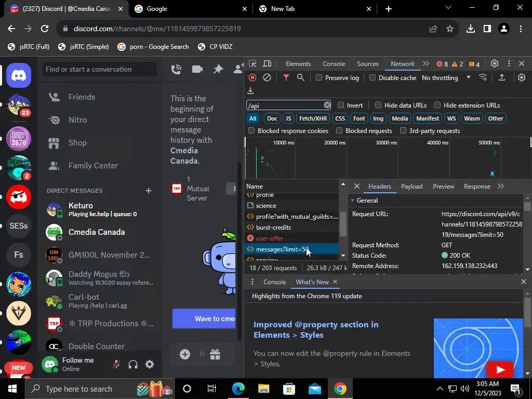Open message attachment plus button
Viewport: 532px width, 399px height.
(x=185, y=354)
